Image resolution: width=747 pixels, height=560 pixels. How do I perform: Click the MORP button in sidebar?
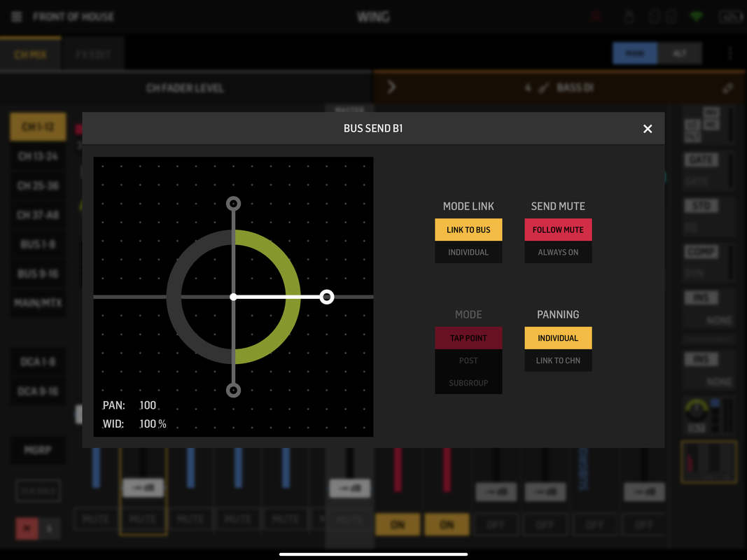tap(38, 449)
